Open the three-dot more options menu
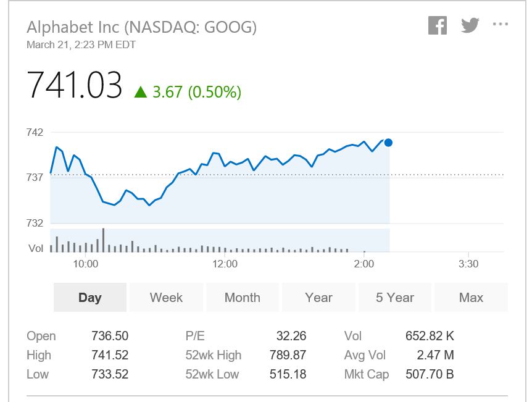The height and width of the screenshot is (402, 532). pyautogui.click(x=501, y=24)
